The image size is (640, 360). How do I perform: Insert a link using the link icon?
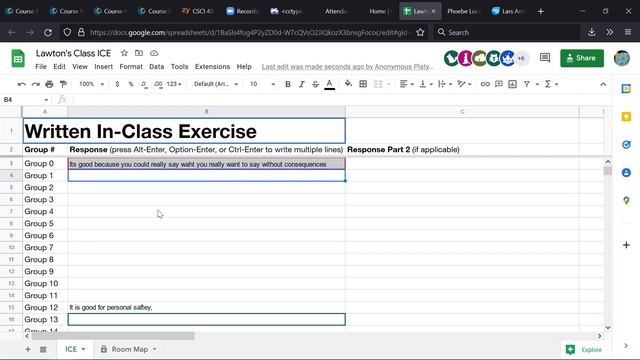point(485,84)
